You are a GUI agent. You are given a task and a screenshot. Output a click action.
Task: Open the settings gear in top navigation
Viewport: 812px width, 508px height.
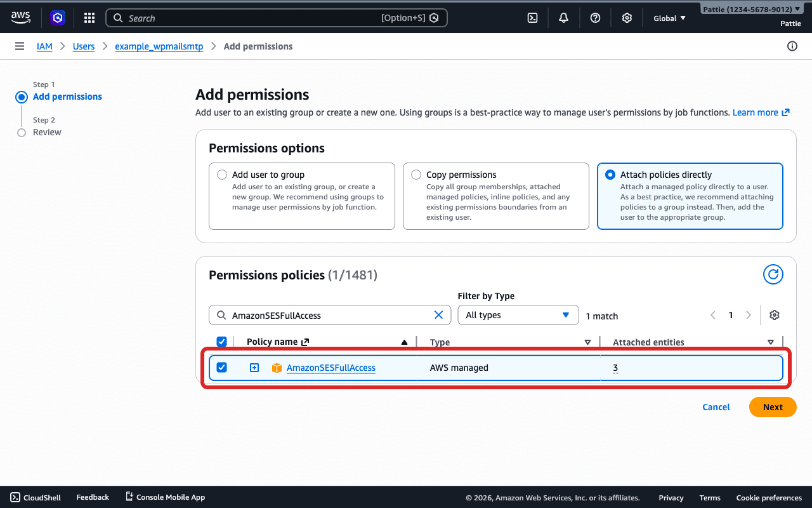(x=627, y=18)
